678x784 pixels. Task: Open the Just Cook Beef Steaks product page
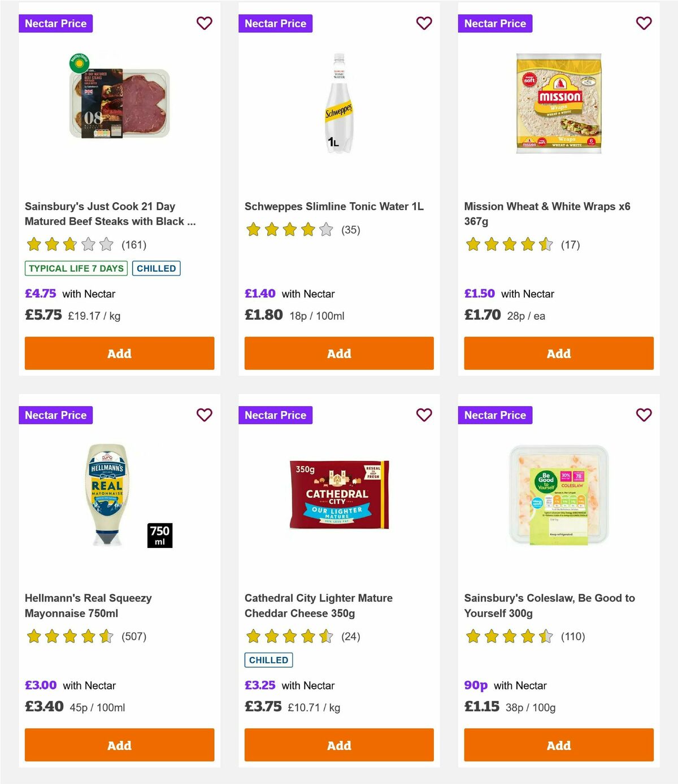pyautogui.click(x=110, y=214)
